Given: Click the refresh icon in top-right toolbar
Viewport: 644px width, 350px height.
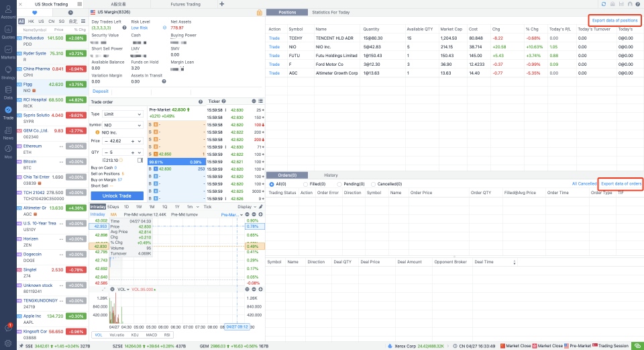Looking at the screenshot, I should tap(603, 4).
